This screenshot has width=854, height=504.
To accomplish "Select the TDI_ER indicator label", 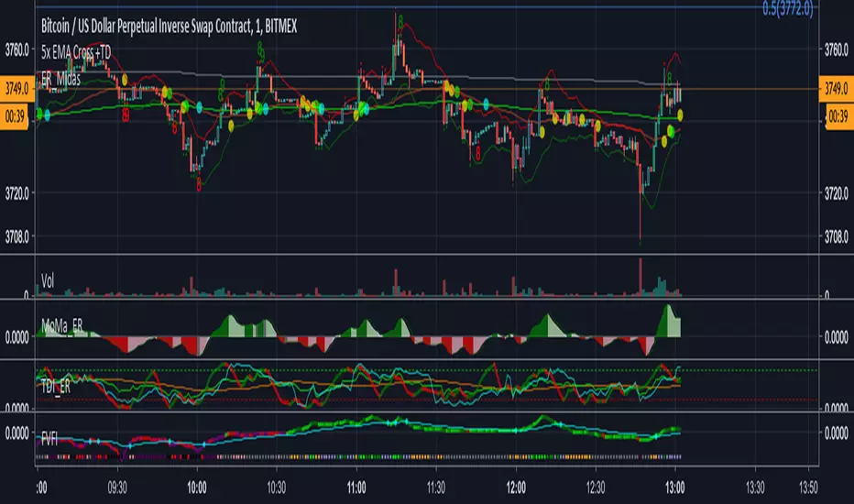I will point(56,387).
